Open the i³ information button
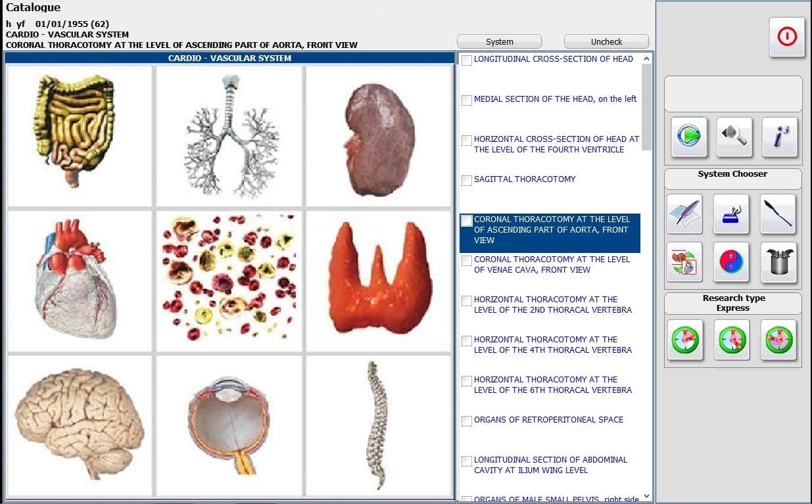 (x=780, y=137)
